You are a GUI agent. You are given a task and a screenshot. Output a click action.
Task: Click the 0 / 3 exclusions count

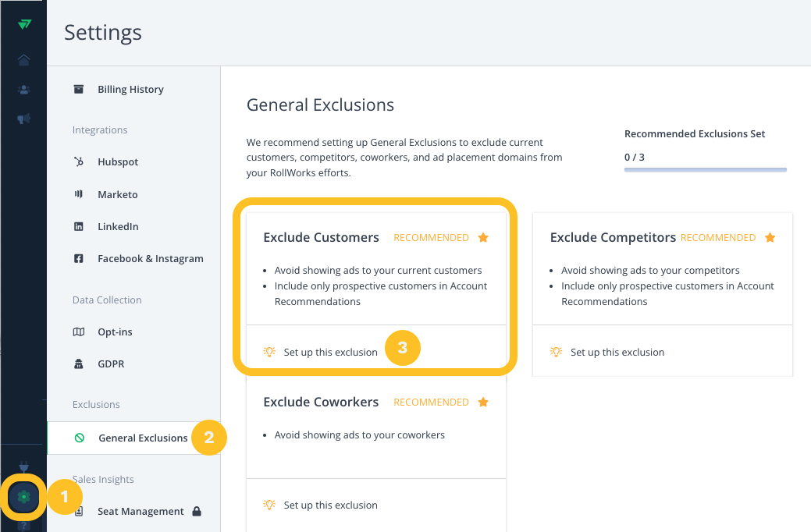click(635, 157)
